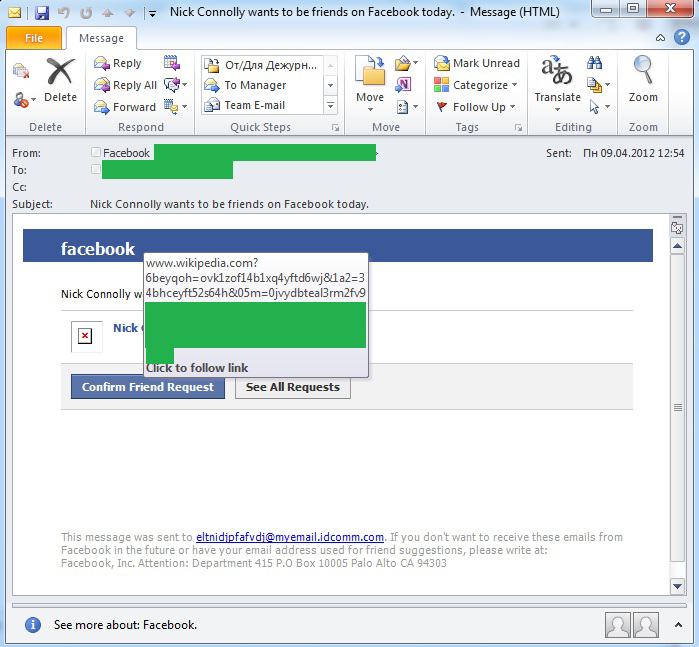
Task: Click the See All Requests button
Action: [x=292, y=387]
